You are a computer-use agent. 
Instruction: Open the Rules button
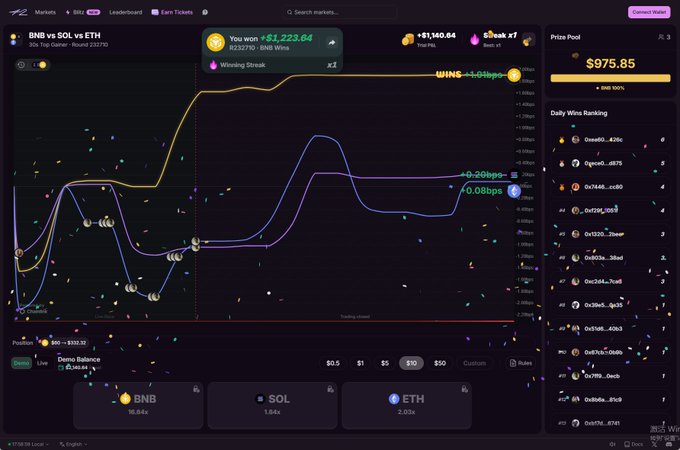[x=520, y=363]
